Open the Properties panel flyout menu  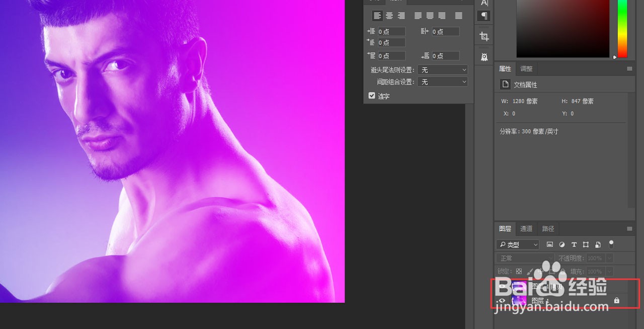click(x=629, y=68)
